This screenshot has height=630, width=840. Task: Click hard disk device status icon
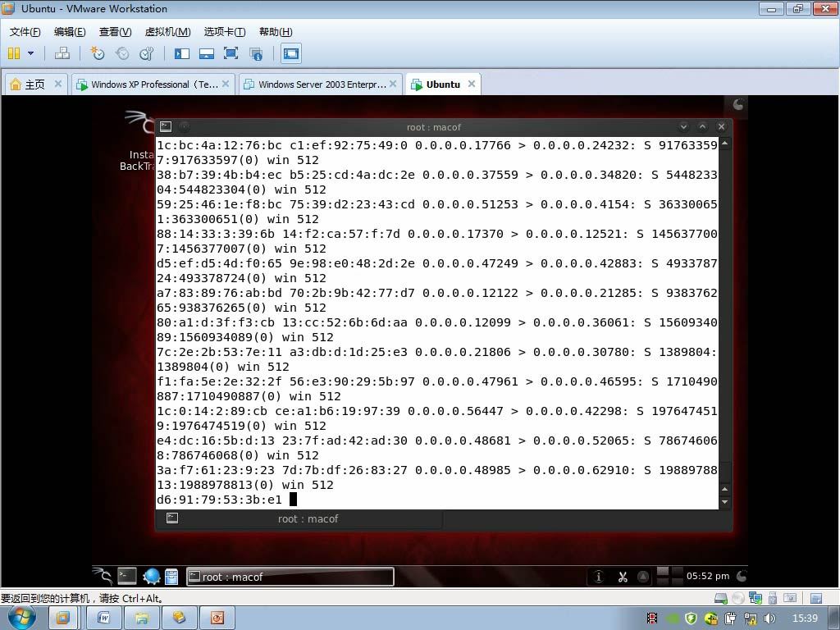pos(721,598)
